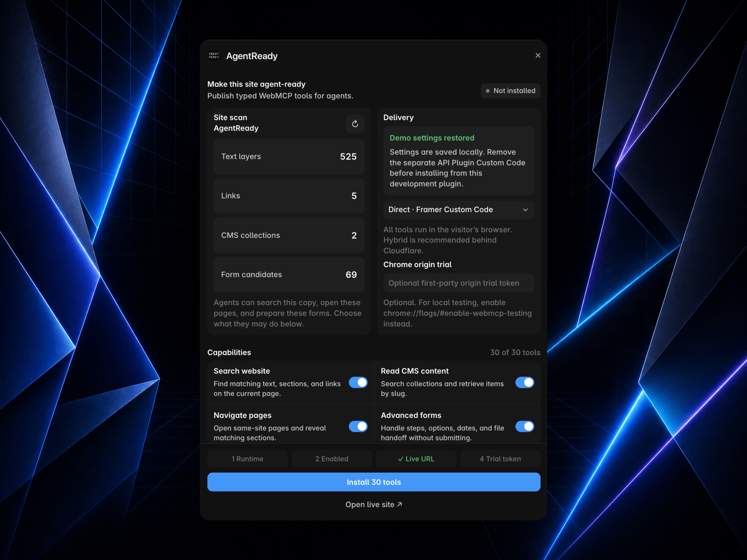This screenshot has width=747, height=560.
Task: Select the "Make this site agent-ready" heading
Action: 256,84
